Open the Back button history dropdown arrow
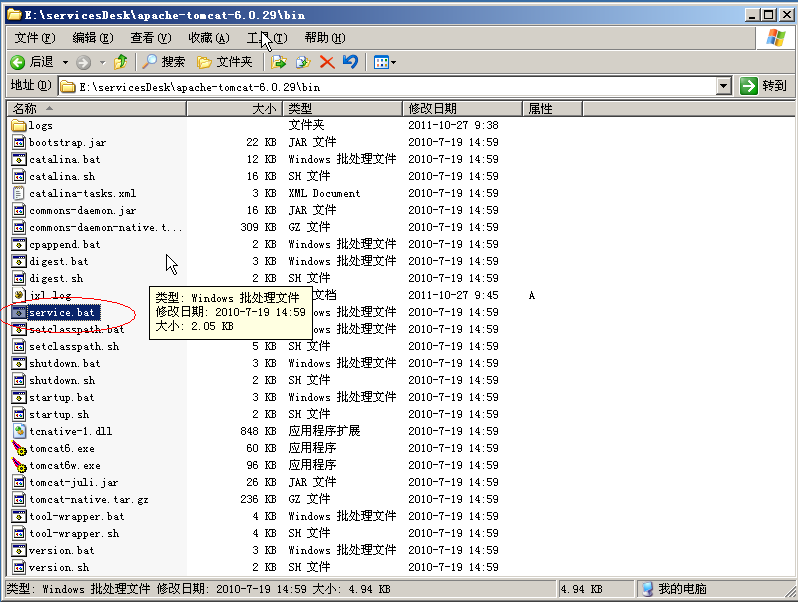798x602 pixels. pyautogui.click(x=64, y=62)
